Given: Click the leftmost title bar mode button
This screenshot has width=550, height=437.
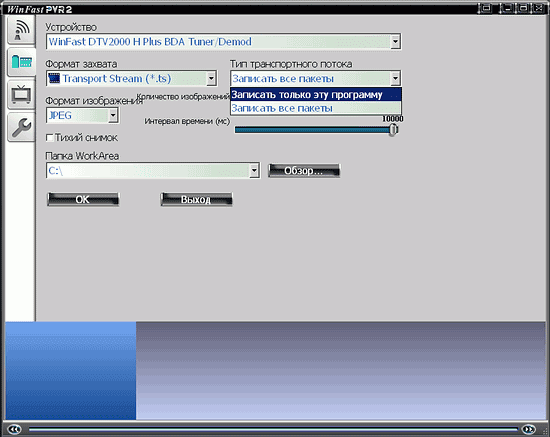Looking at the screenshot, I should (x=486, y=8).
